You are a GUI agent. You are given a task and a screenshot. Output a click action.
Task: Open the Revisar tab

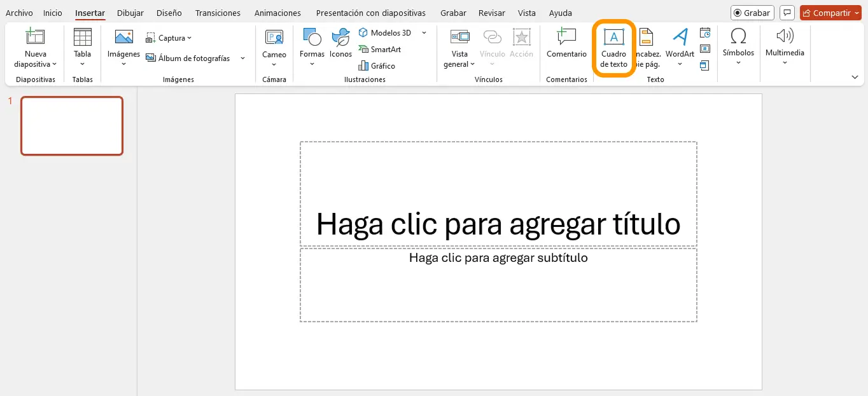click(x=492, y=13)
